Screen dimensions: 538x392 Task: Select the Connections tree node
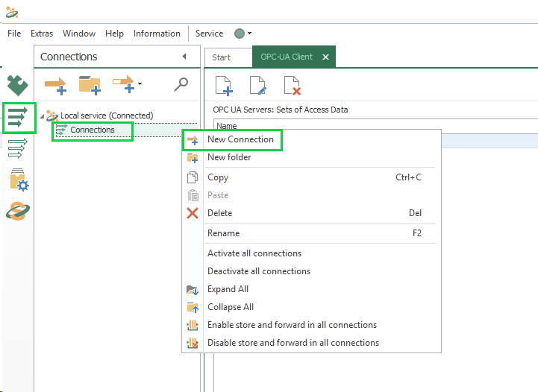click(x=93, y=130)
